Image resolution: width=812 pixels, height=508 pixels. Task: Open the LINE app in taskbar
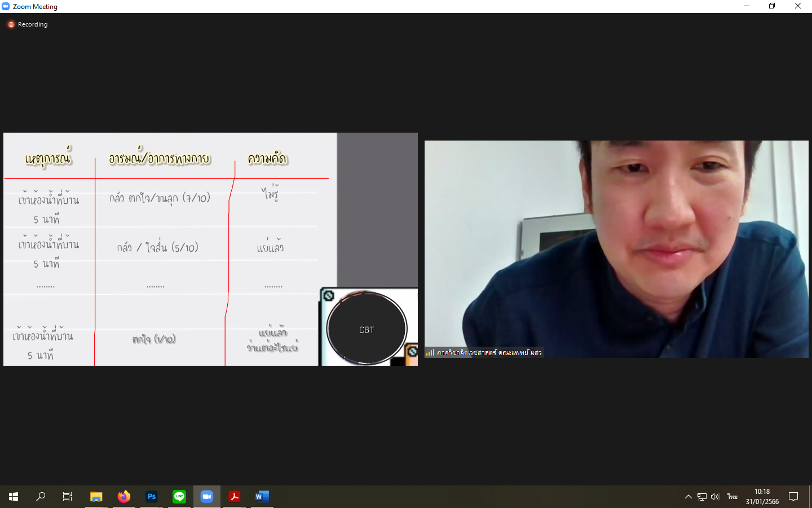click(179, 497)
